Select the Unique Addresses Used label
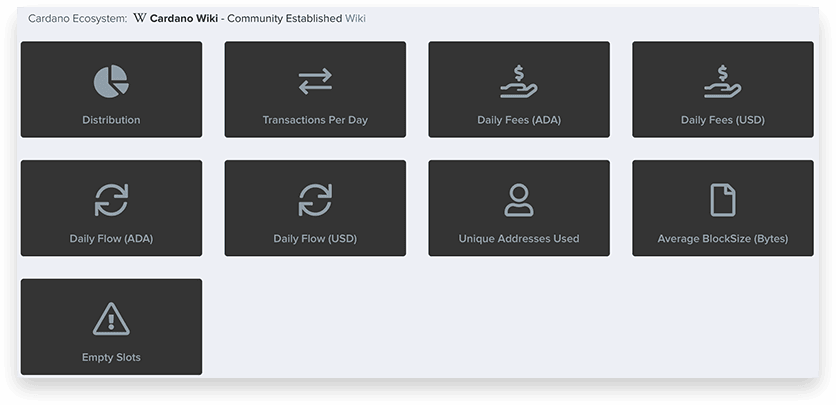836x405 pixels. 519,239
